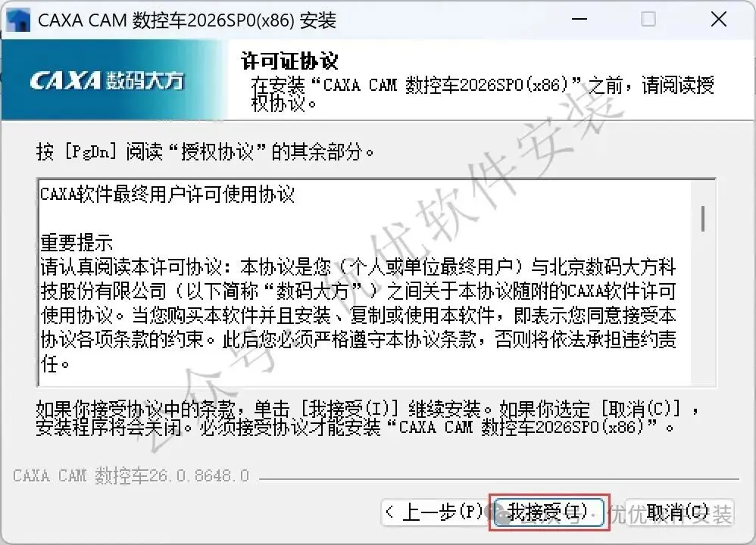The height and width of the screenshot is (545, 756).
Task: Click the 许可证协议 heading
Action: click(x=290, y=61)
